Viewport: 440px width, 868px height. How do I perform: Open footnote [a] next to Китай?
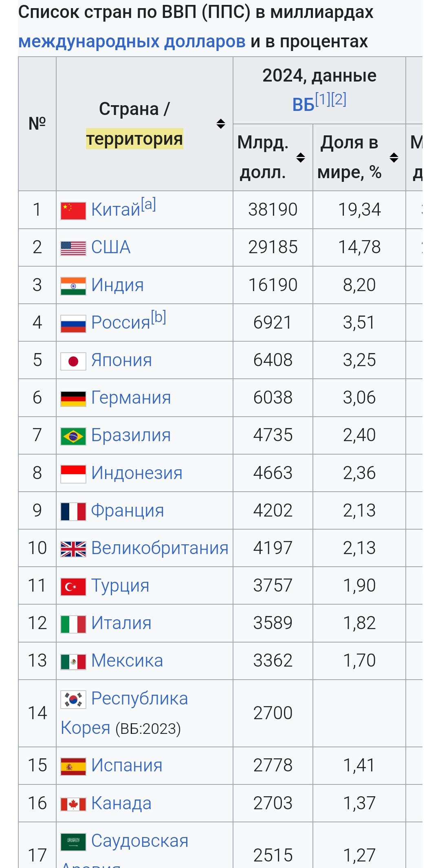point(149,204)
